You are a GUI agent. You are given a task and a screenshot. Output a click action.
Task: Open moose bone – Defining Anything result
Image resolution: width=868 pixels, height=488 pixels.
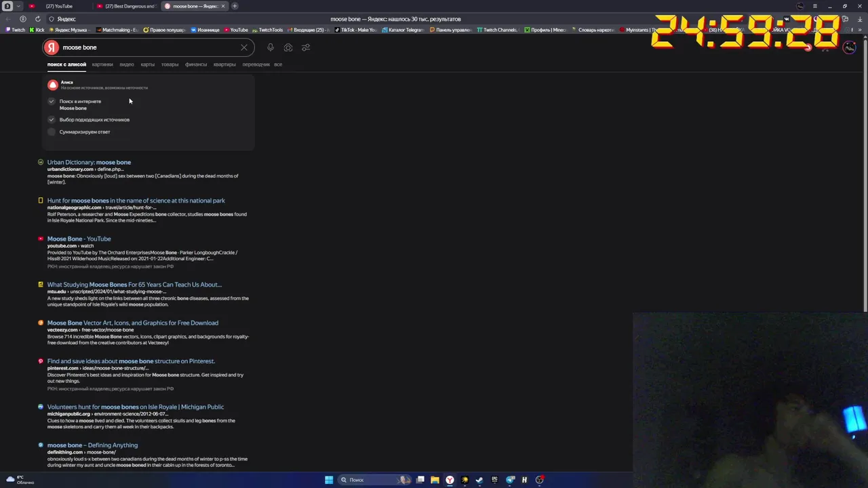point(92,445)
